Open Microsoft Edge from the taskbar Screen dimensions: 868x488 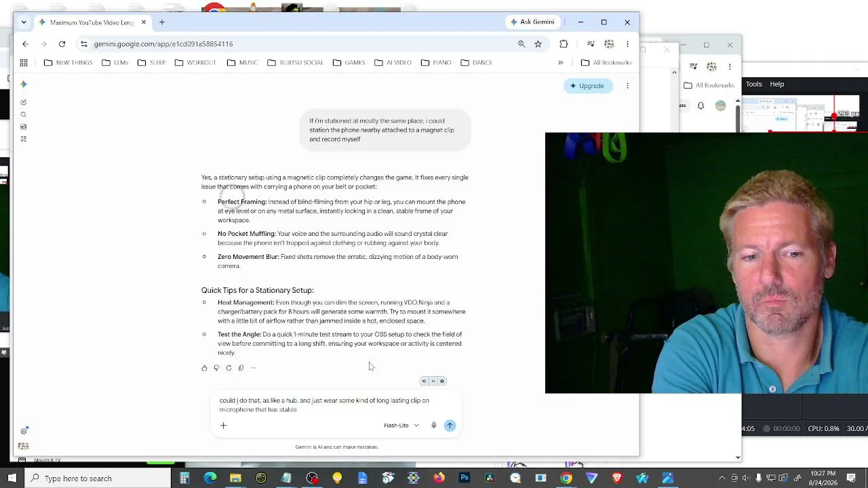pos(210,479)
